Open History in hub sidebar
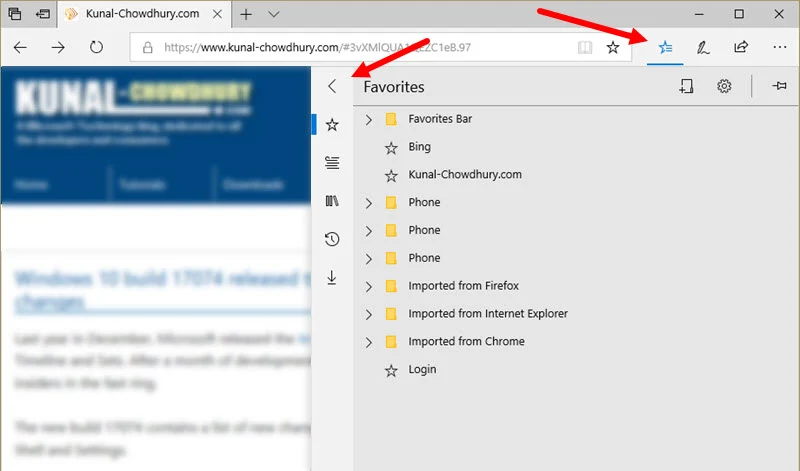 click(332, 239)
